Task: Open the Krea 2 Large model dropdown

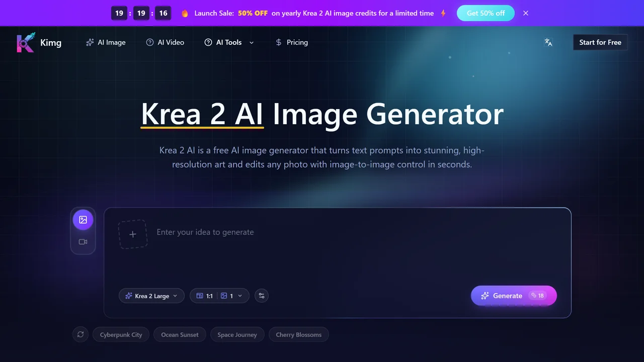Action: (151, 296)
